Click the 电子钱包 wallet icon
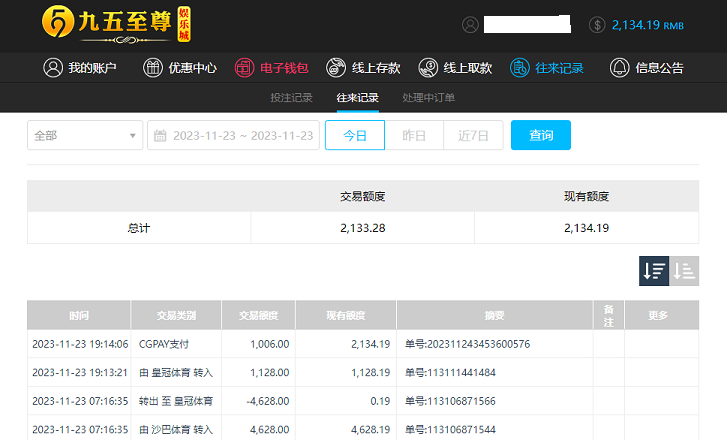Image resolution: width=727 pixels, height=440 pixels. pyautogui.click(x=244, y=68)
